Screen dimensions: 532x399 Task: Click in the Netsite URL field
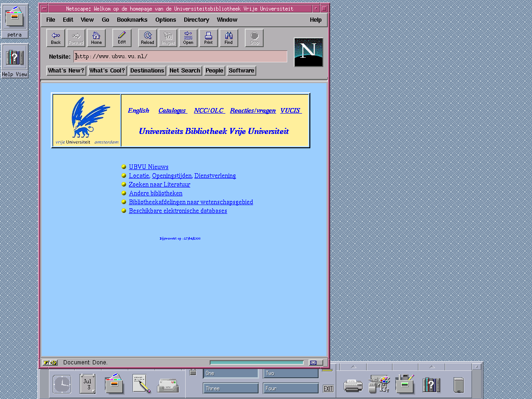181,56
